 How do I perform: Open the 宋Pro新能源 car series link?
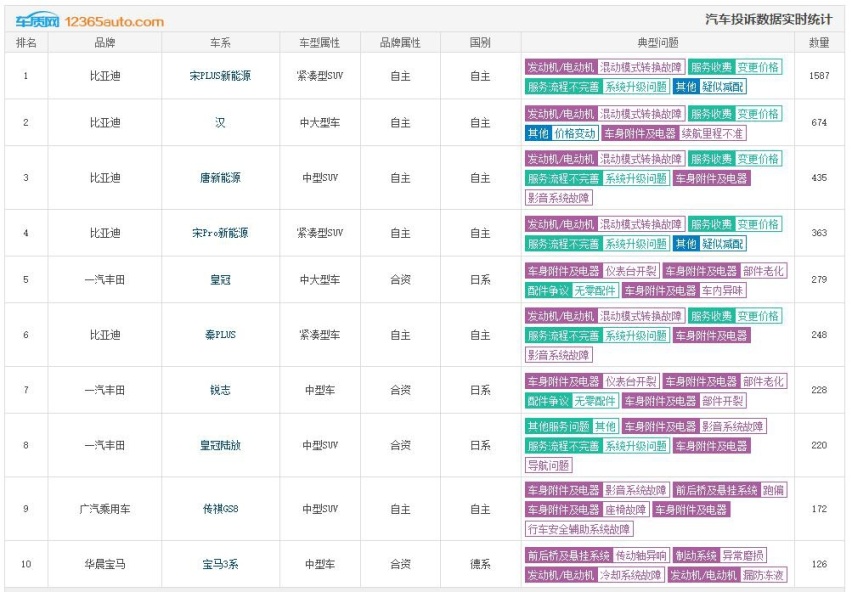(x=220, y=233)
